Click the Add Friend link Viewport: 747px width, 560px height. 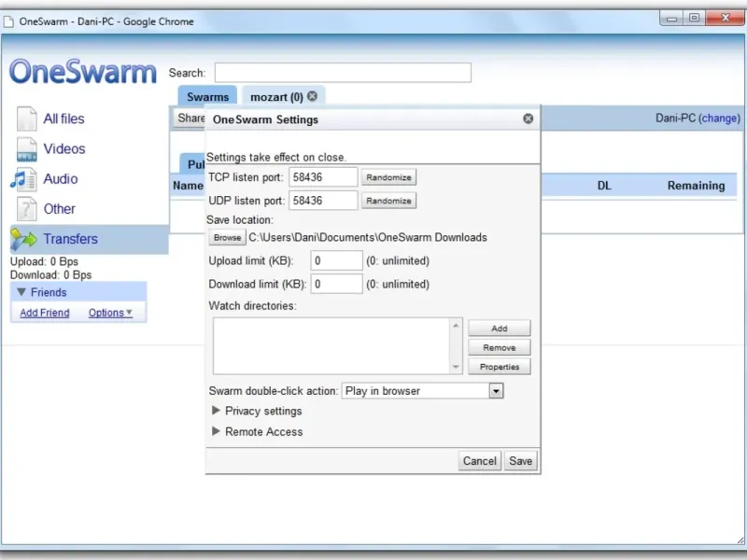pyautogui.click(x=45, y=313)
